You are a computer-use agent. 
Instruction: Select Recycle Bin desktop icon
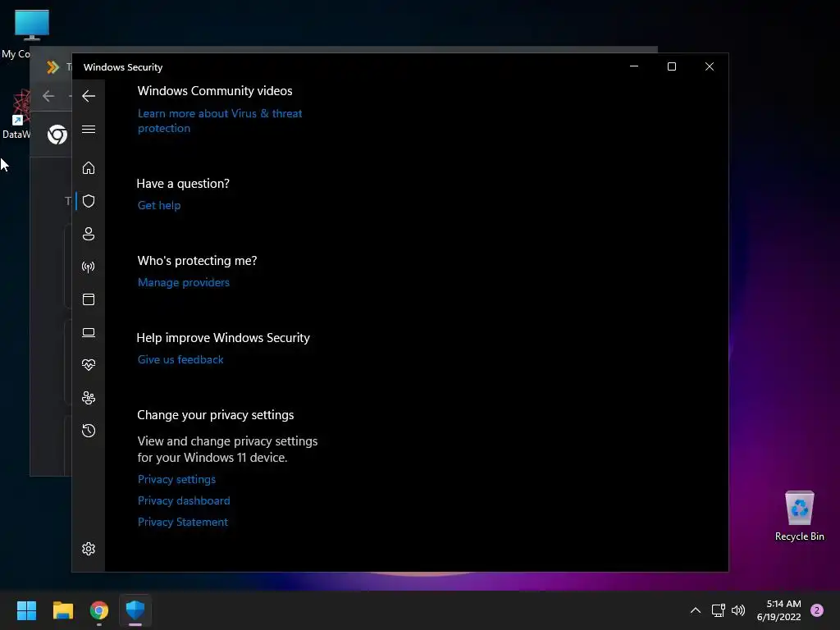point(799,516)
